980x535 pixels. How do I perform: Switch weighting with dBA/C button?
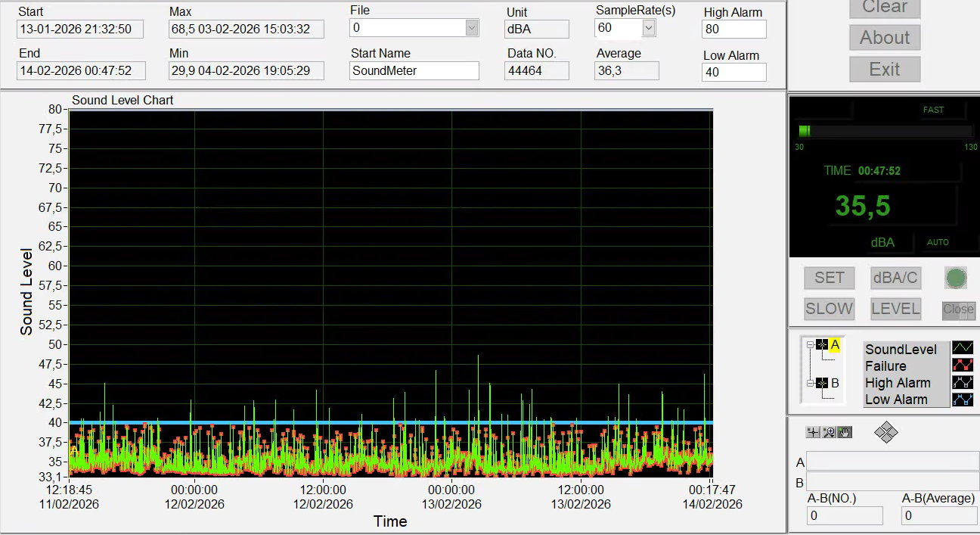click(895, 278)
